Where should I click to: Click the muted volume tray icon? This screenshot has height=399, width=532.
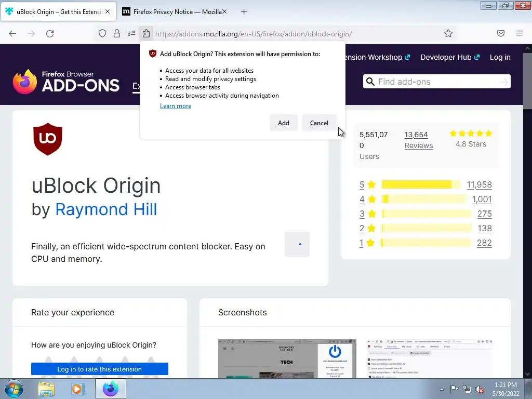pos(480,389)
